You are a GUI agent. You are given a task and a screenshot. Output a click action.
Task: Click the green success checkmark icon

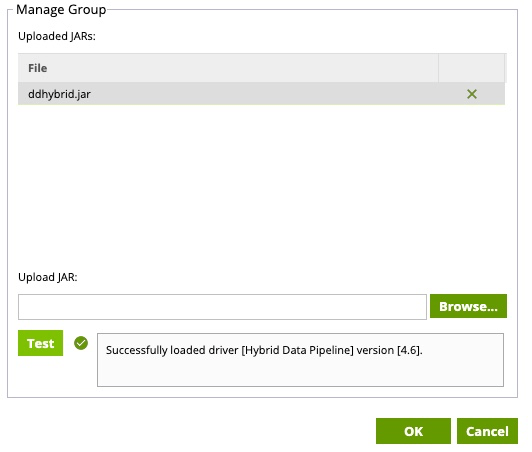(x=81, y=343)
